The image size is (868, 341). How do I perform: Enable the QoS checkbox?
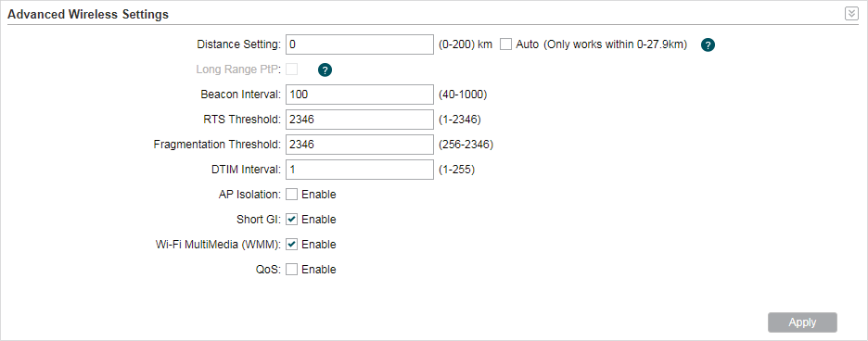[292, 270]
